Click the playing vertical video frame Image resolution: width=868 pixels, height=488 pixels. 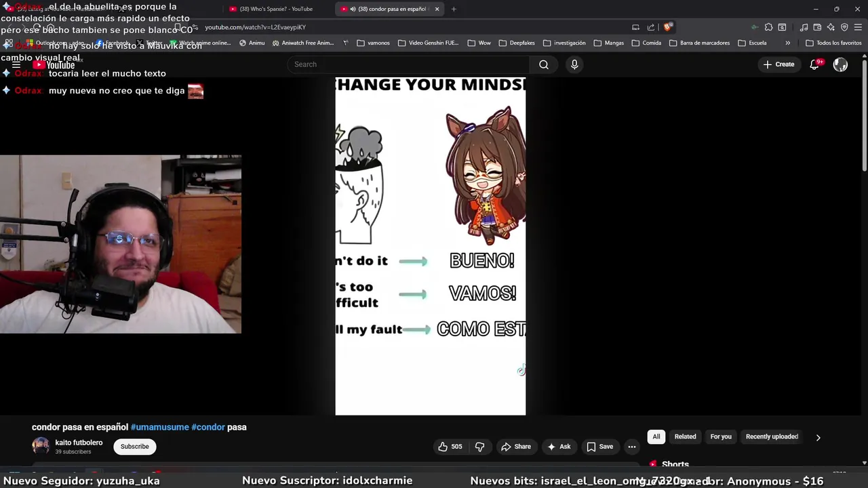coord(430,245)
